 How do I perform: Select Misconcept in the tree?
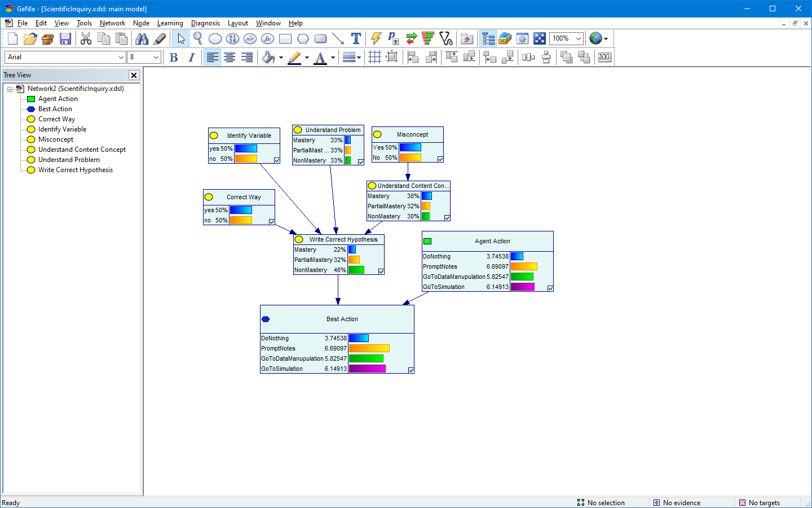[56, 139]
